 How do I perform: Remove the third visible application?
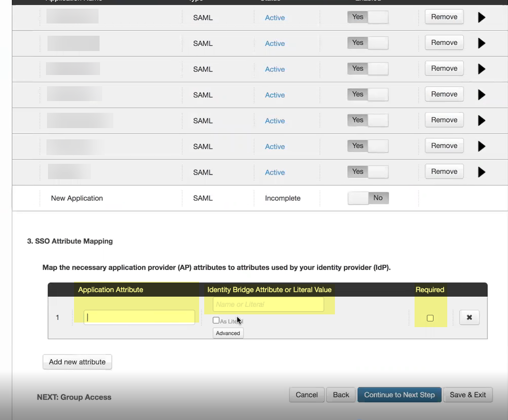click(x=444, y=68)
